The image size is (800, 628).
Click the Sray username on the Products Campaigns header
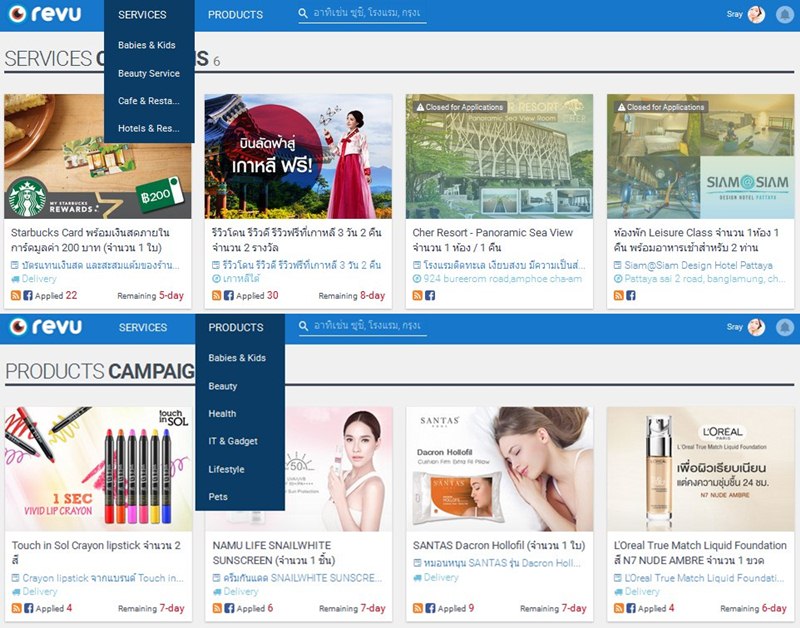point(735,326)
